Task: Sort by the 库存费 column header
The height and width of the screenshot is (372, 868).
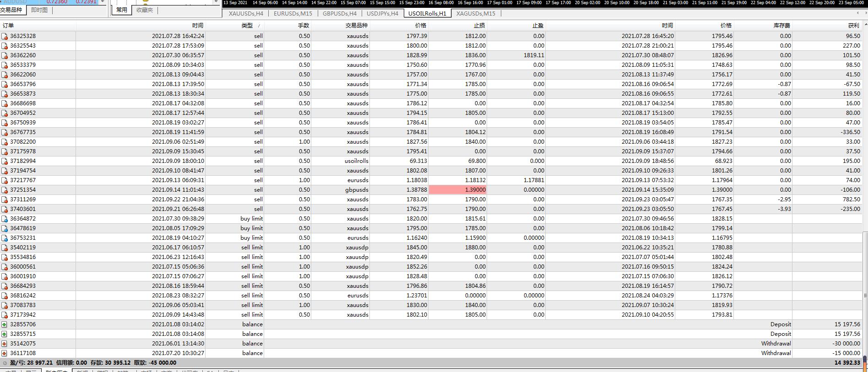Action: (763, 26)
